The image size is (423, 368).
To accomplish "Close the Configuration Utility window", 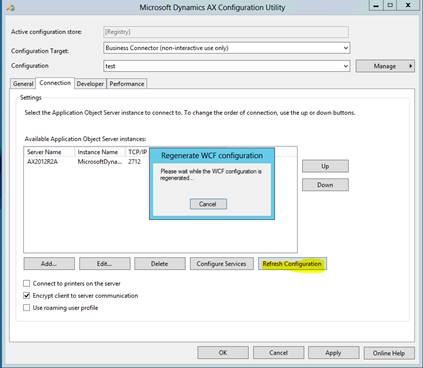I will pyautogui.click(x=408, y=6).
